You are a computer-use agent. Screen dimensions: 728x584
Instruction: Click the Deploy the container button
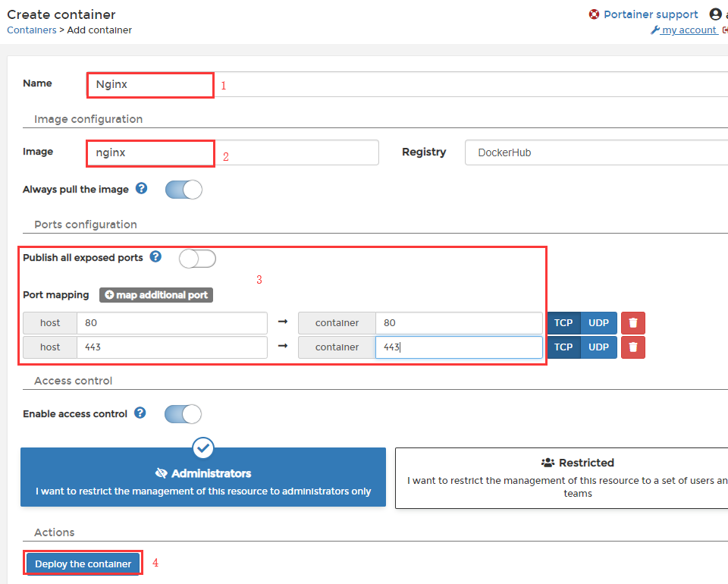pos(83,563)
